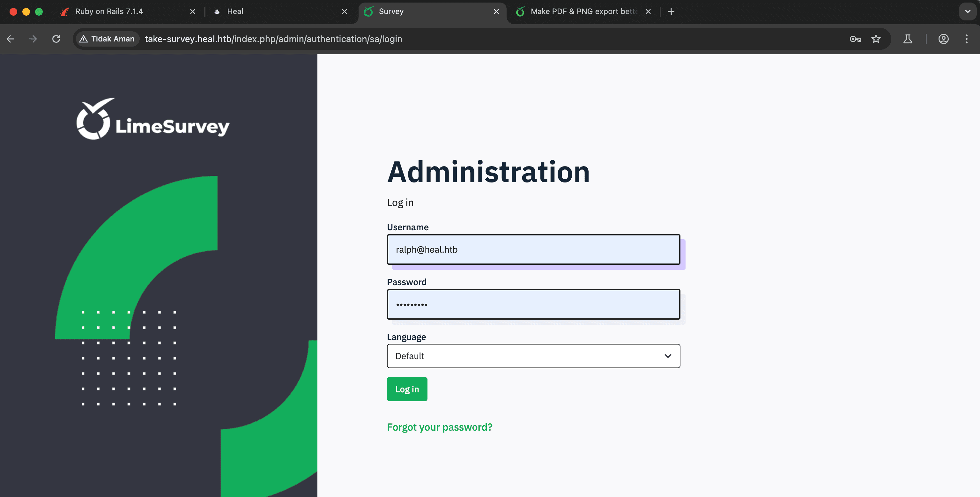This screenshot has height=497, width=980.
Task: Click the LimeSurvey logo
Action: pos(152,119)
